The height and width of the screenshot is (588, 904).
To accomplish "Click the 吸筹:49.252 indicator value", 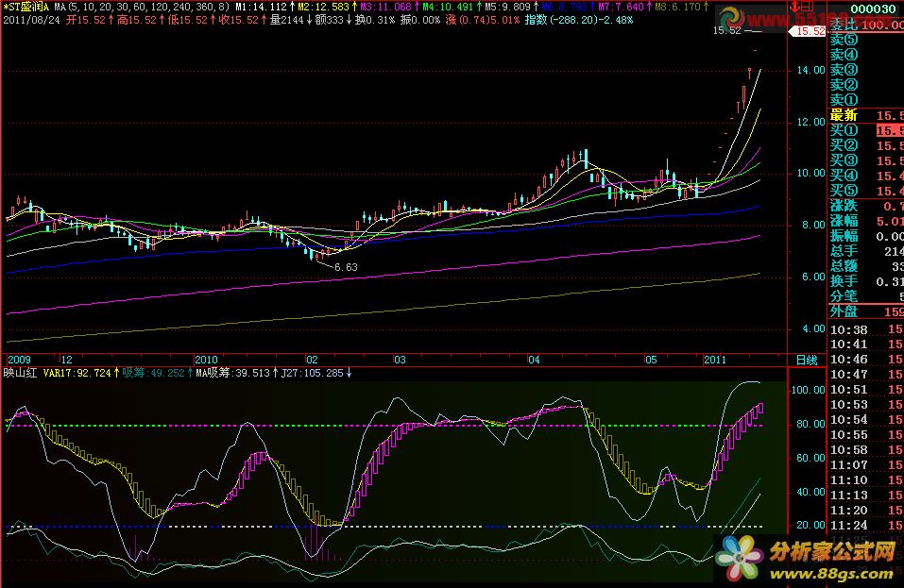I will pos(153,373).
